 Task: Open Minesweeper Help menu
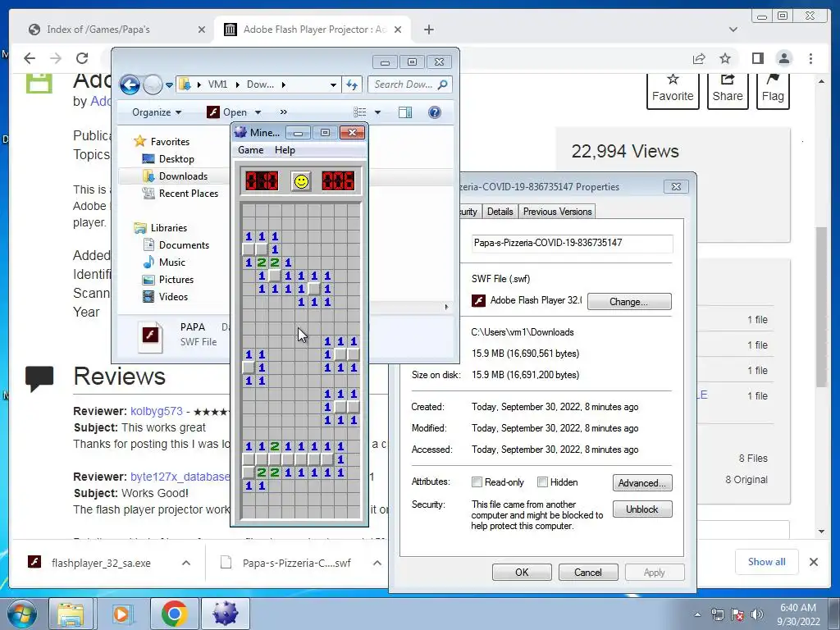click(x=285, y=150)
